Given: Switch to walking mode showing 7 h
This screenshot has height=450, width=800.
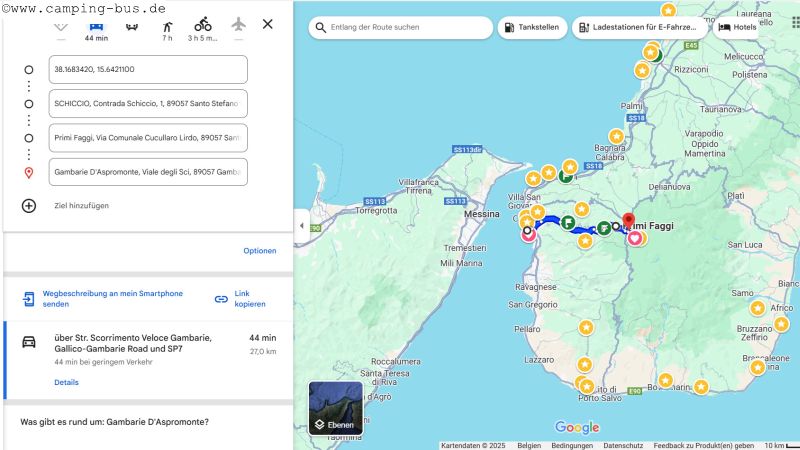Looking at the screenshot, I should 167,31.
